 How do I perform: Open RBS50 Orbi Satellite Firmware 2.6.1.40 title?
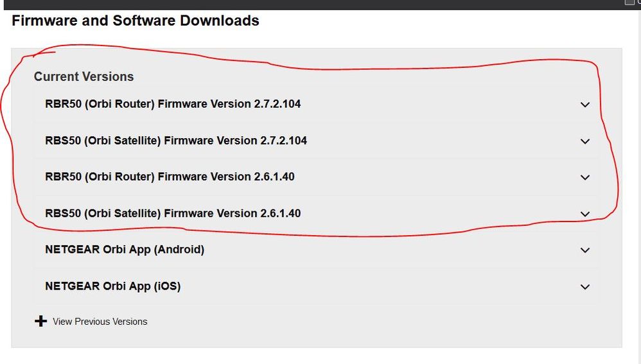click(x=173, y=213)
